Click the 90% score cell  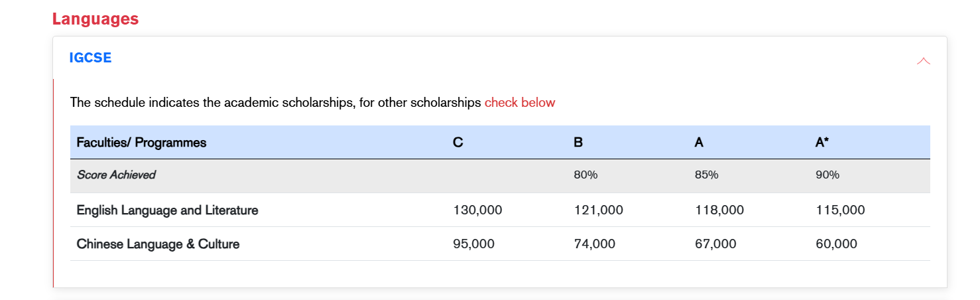click(827, 175)
